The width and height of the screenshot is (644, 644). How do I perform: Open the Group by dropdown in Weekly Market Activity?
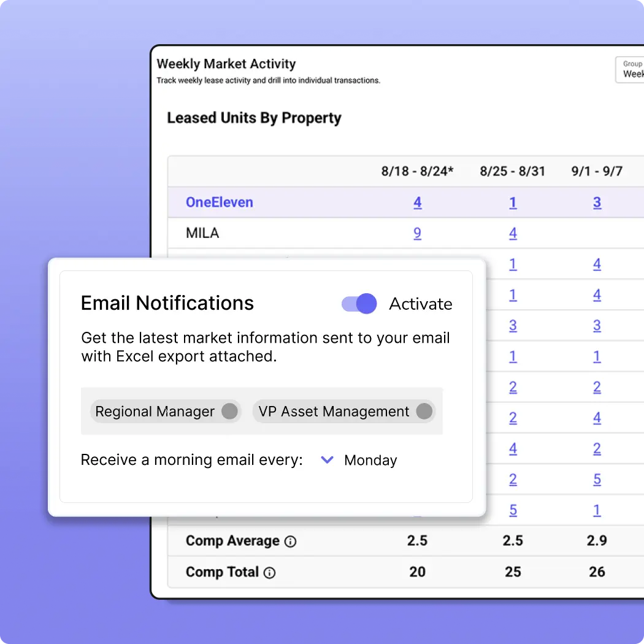(630, 69)
